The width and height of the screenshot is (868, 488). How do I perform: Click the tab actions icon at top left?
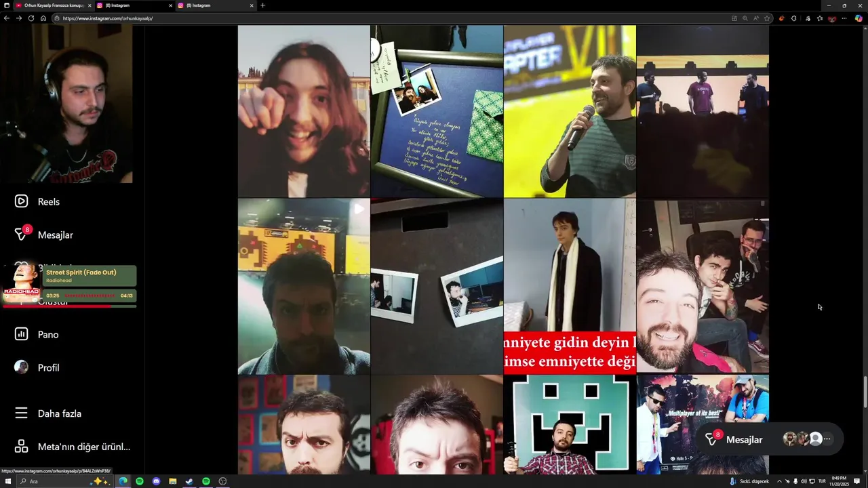[x=7, y=5]
